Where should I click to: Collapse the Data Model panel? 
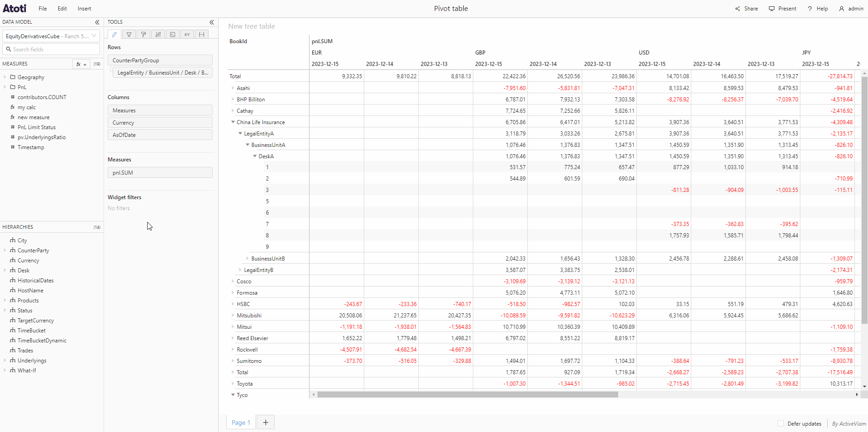click(x=97, y=22)
